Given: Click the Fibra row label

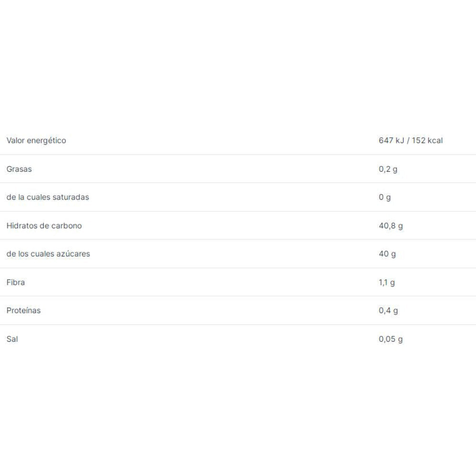Looking at the screenshot, I should [x=16, y=282].
